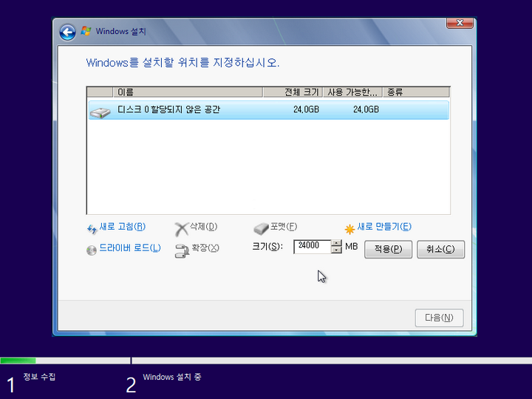The width and height of the screenshot is (532, 399).
Task: Increase size with spinner up arrow
Action: coord(336,243)
